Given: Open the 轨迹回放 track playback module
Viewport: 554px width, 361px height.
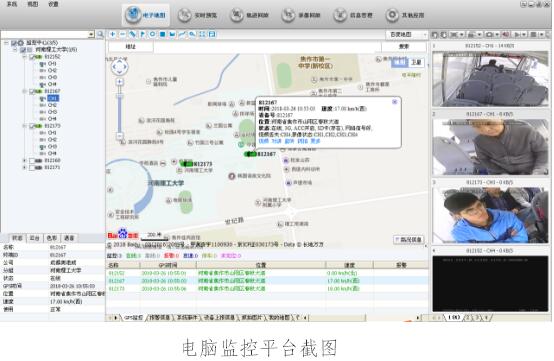Looking at the screenshot, I should tap(249, 15).
